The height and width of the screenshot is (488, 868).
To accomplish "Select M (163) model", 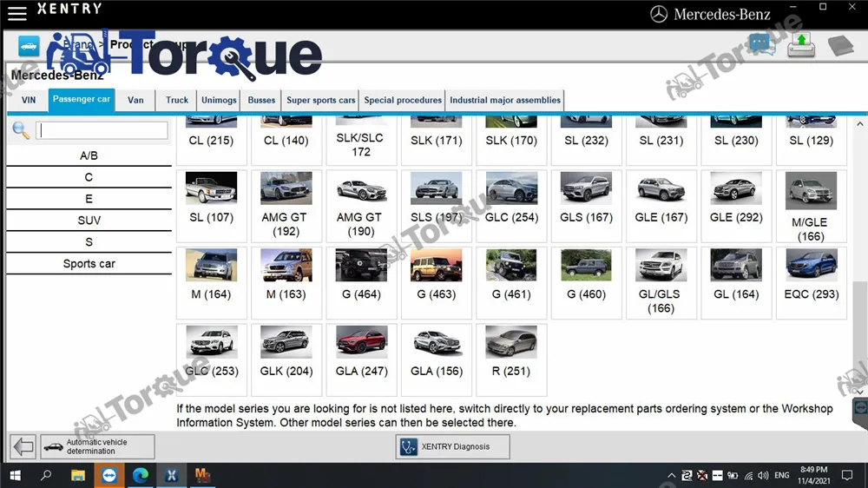I will click(286, 283).
